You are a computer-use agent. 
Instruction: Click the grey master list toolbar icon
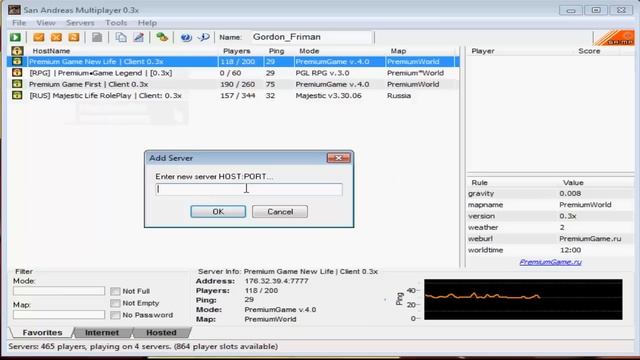click(x=97, y=37)
